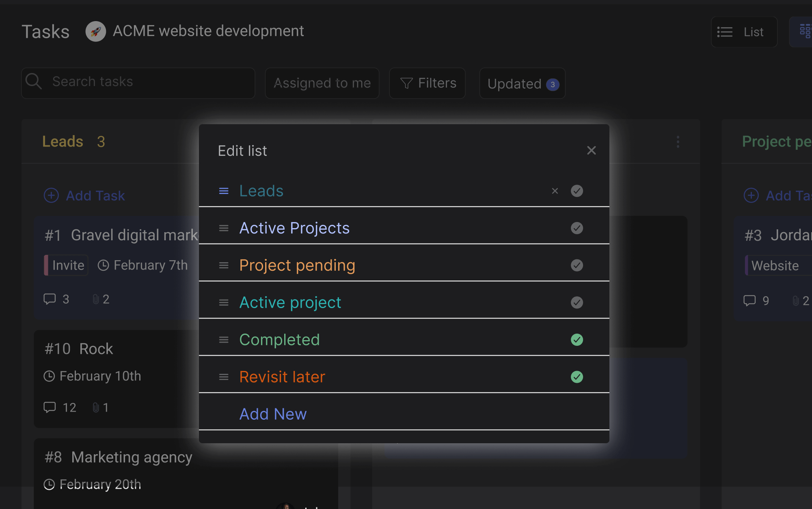This screenshot has width=812, height=509.
Task: Click drag handle beside Project pending
Action: [224, 265]
